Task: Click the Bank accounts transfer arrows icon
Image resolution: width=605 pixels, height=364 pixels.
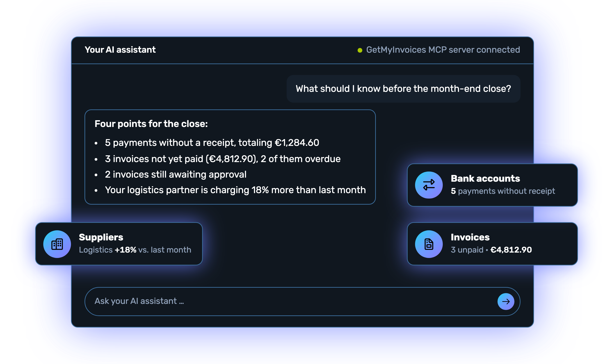Action: click(x=429, y=185)
